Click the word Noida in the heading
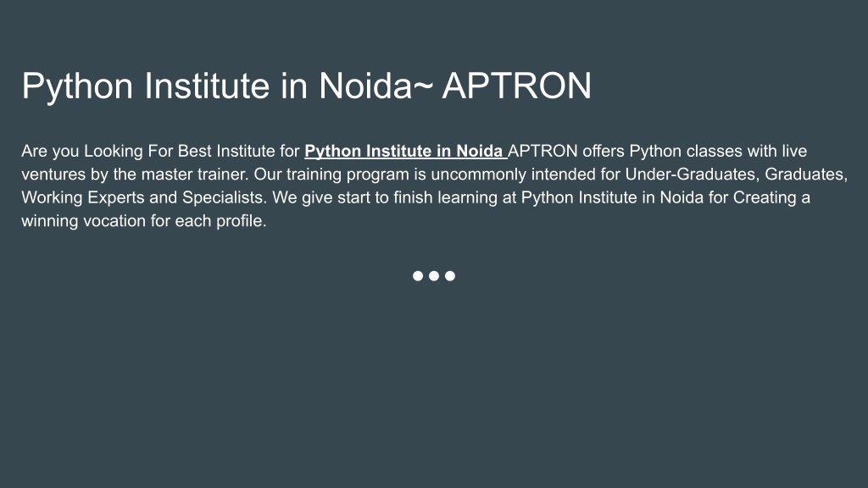 365,86
